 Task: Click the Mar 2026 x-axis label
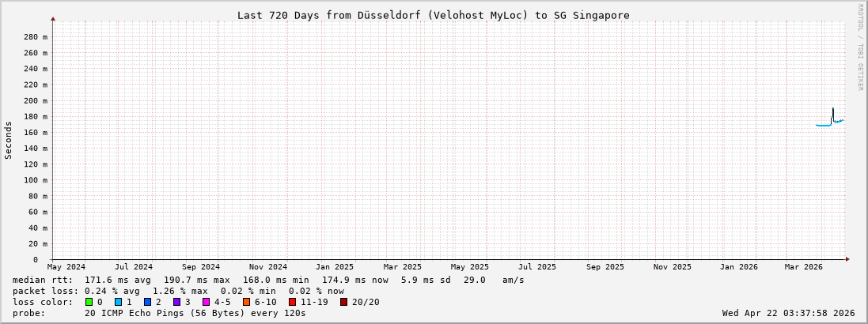click(x=804, y=267)
